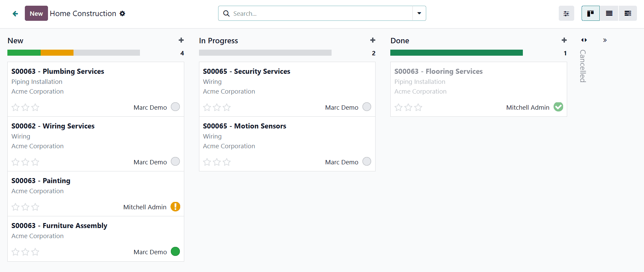The width and height of the screenshot is (644, 272).
Task: Expand folded columns with double chevron
Action: 605,40
